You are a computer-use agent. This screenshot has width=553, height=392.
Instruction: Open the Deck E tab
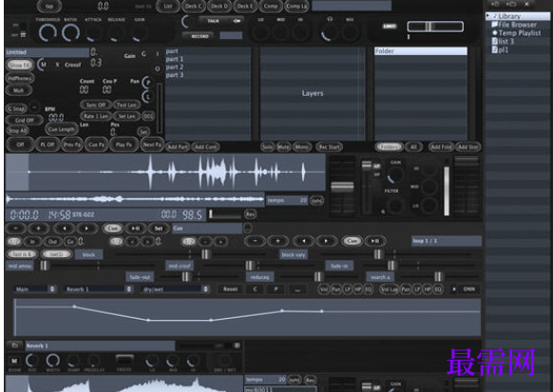(245, 6)
